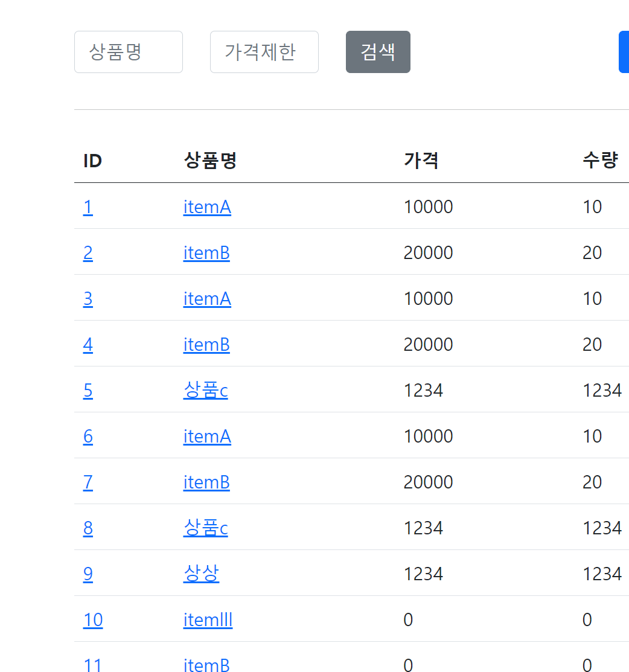Focus the 가격제한 input field

[264, 52]
